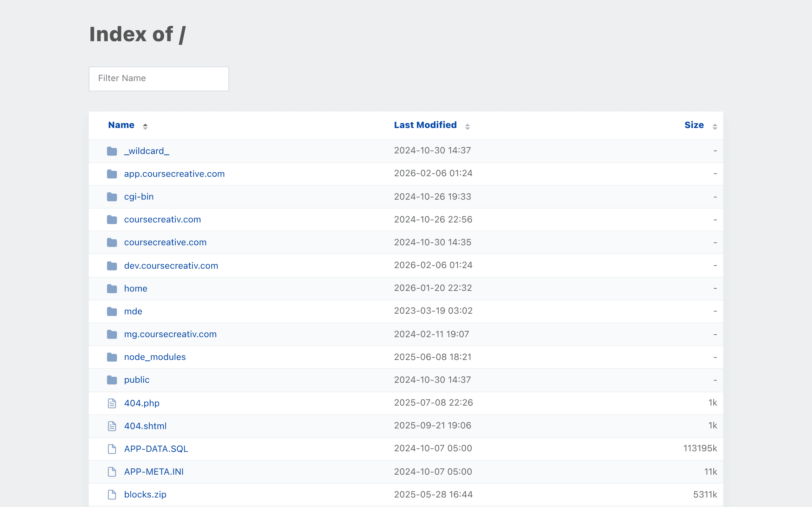Click the Size column header
This screenshot has height=507, width=812.
point(694,125)
